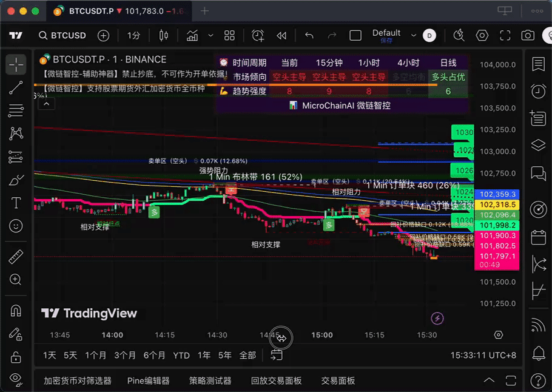Click the TradingView logo menu button
The height and width of the screenshot is (392, 552).
(x=16, y=35)
